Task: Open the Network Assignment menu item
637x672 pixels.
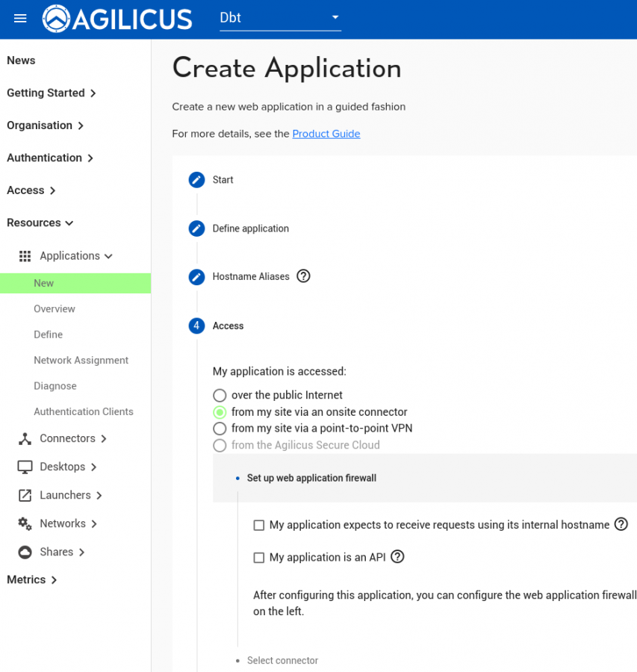Action: tap(81, 360)
